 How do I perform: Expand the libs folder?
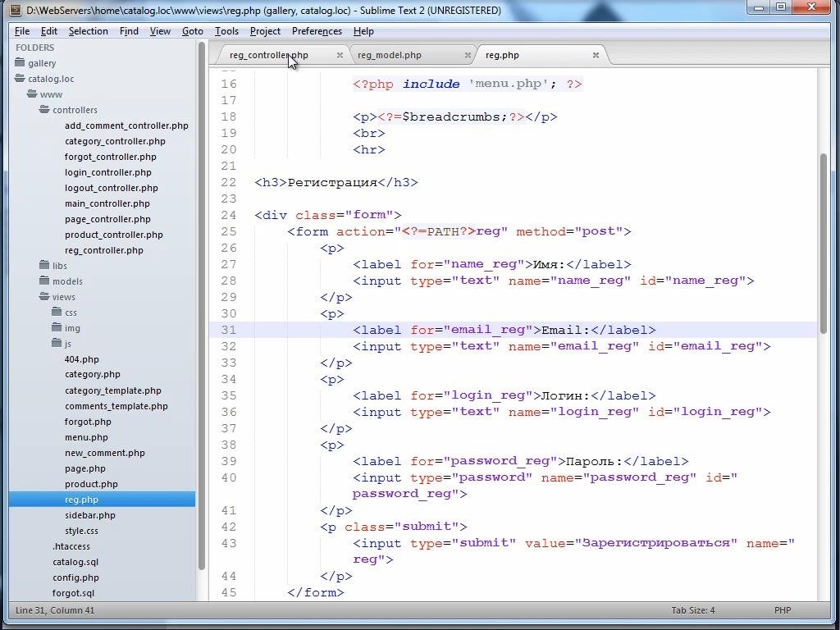pos(44,265)
